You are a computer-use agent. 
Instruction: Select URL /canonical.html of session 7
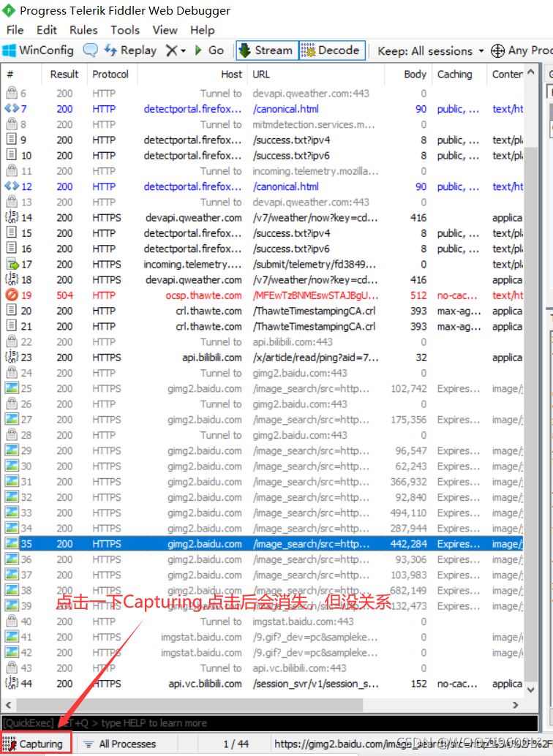click(286, 109)
